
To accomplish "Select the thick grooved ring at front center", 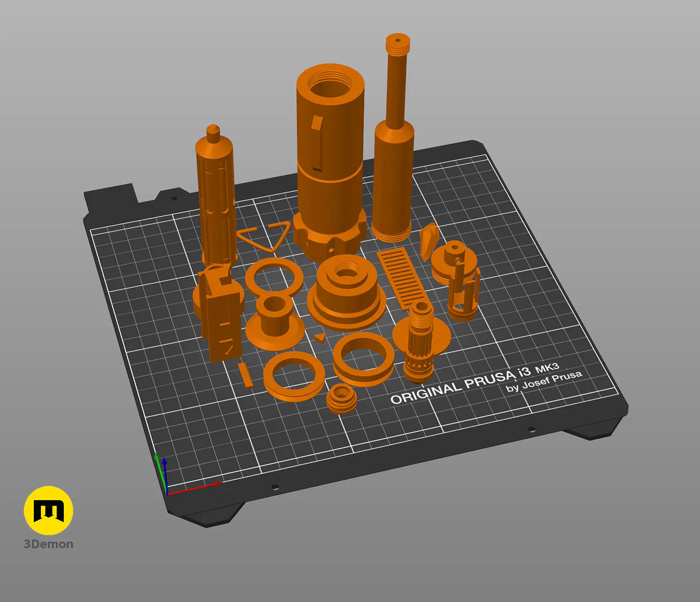I will (x=363, y=359).
